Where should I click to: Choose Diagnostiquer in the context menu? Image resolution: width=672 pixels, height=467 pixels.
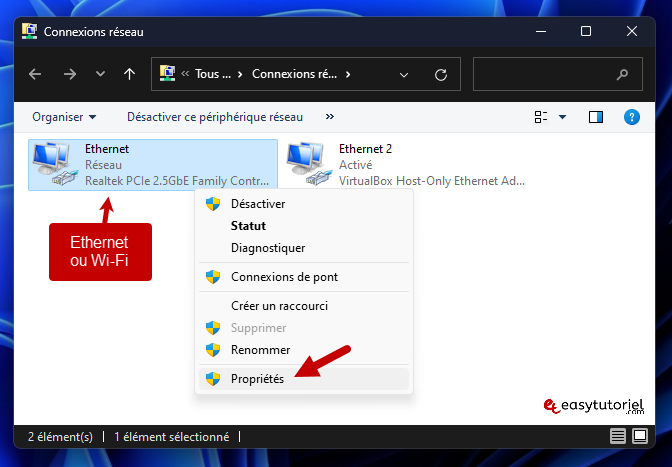pyautogui.click(x=304, y=248)
